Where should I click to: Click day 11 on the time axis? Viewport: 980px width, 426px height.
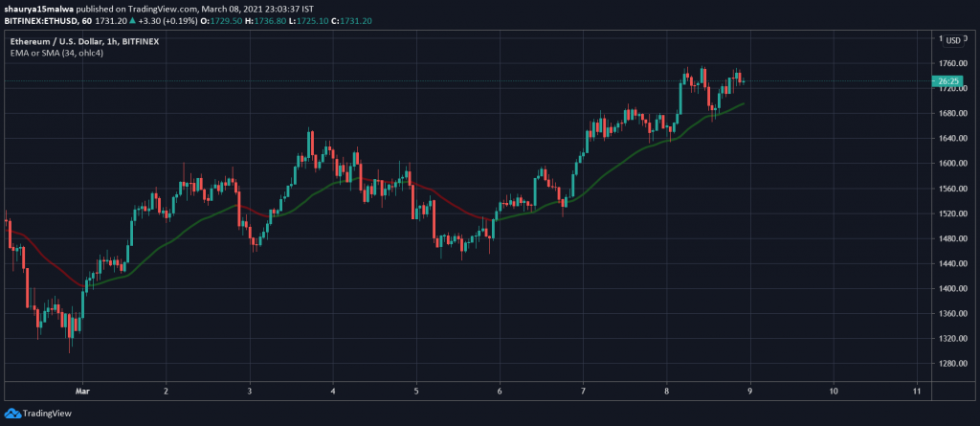pyautogui.click(x=917, y=391)
